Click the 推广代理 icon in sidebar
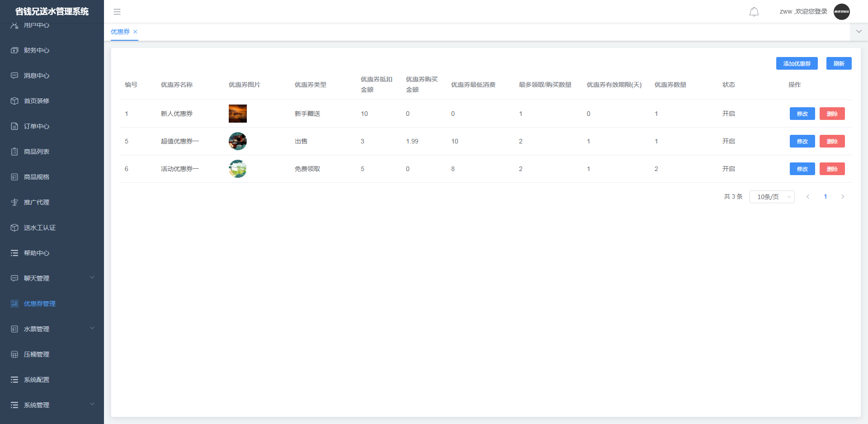Screen dimensions: 868x424 pos(14,202)
